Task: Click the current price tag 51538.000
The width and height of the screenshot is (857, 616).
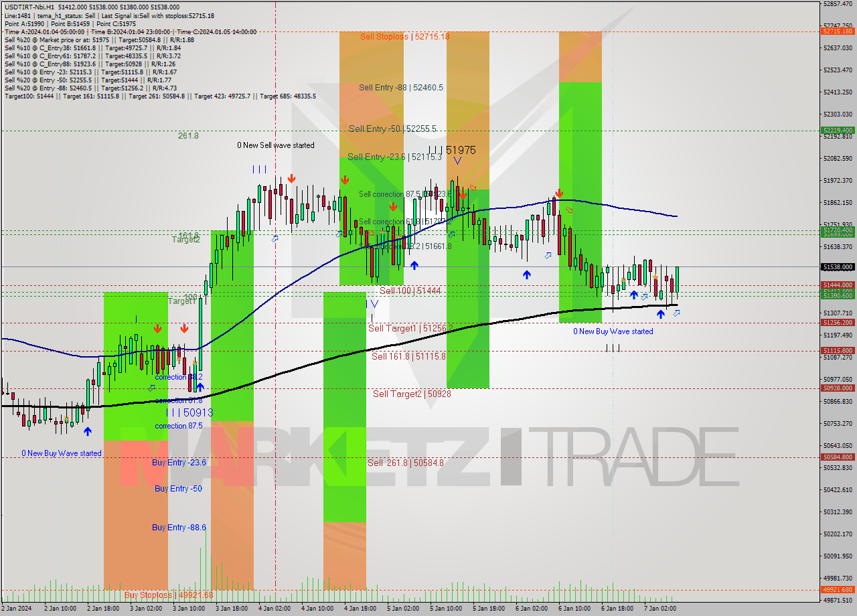Action: click(x=838, y=266)
